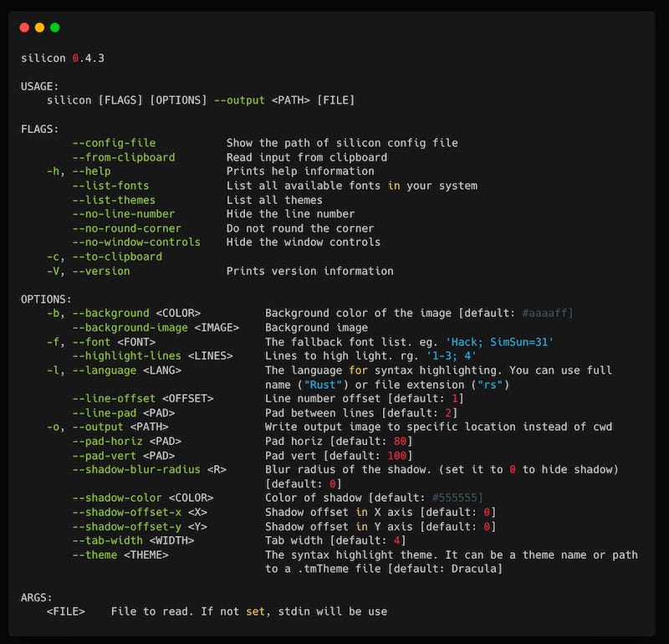Click the FLAGS: heading

click(x=39, y=129)
